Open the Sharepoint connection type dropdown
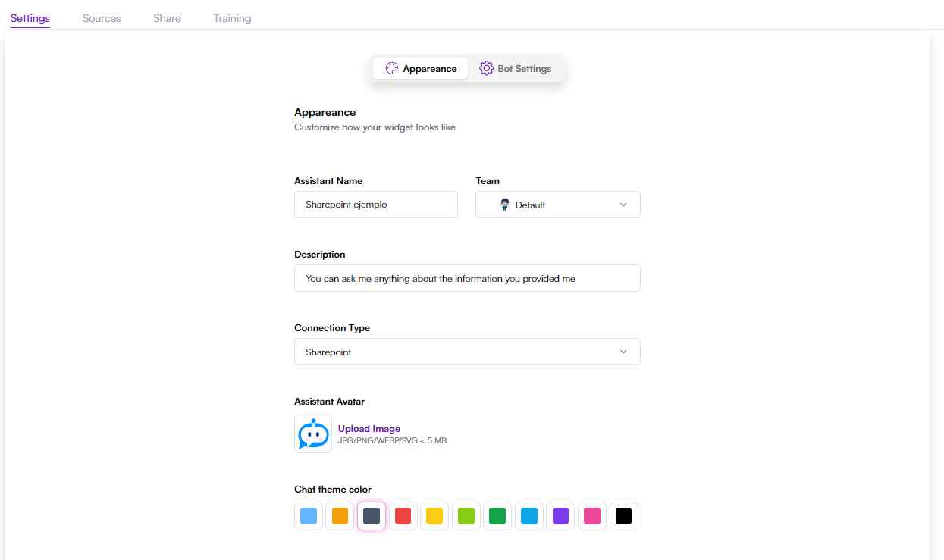The image size is (944, 560). coord(466,352)
